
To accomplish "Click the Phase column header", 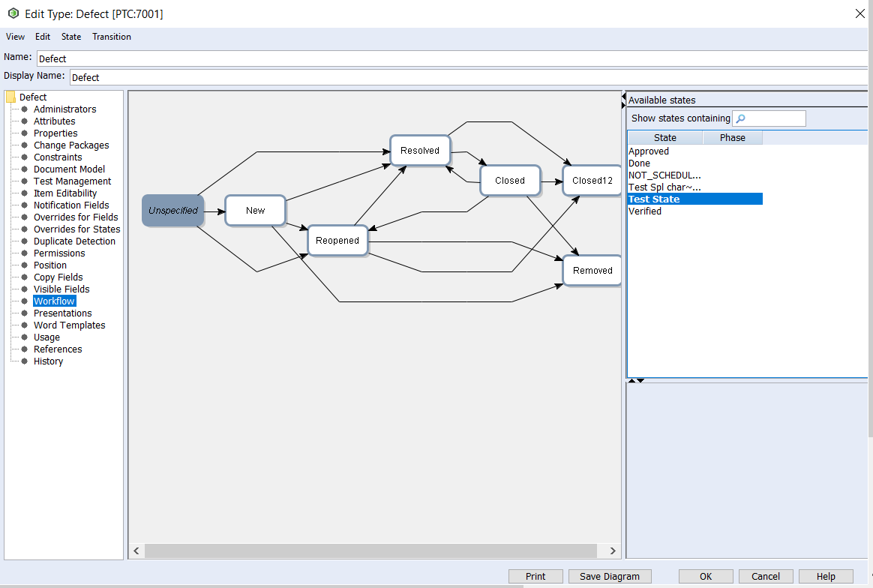I will tap(732, 138).
